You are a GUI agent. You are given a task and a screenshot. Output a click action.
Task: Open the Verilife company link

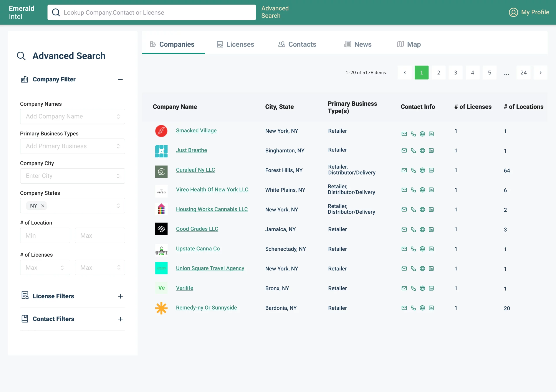185,288
